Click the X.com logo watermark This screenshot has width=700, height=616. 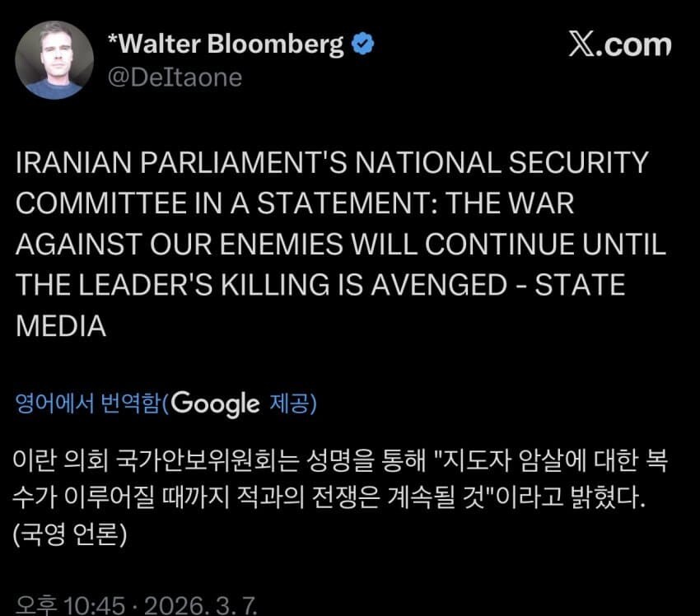pyautogui.click(x=619, y=45)
